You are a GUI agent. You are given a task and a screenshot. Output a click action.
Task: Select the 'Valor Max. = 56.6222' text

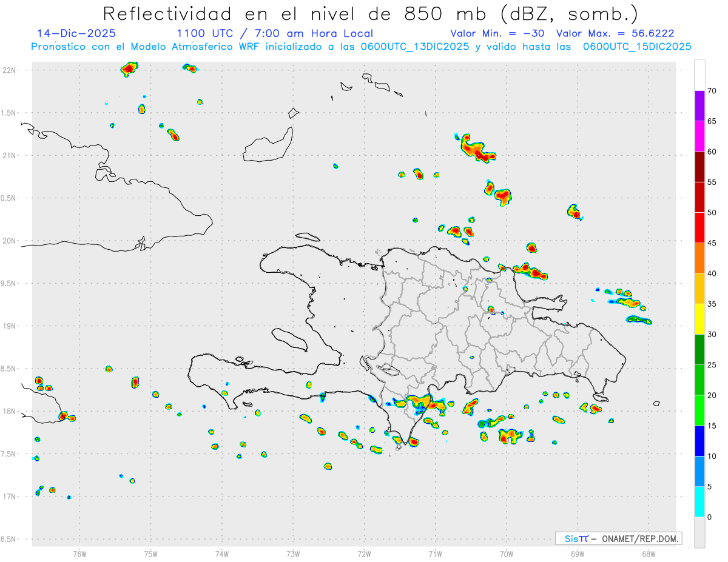point(615,33)
